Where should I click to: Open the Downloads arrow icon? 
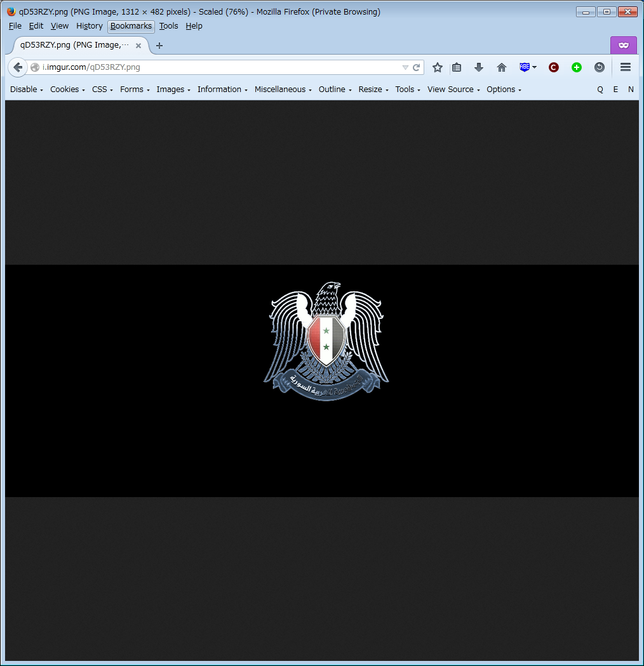pos(479,67)
